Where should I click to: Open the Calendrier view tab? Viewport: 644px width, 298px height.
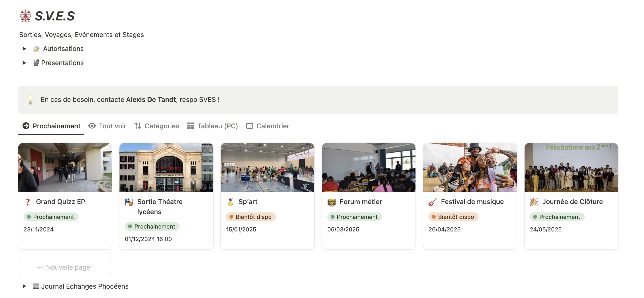point(268,126)
